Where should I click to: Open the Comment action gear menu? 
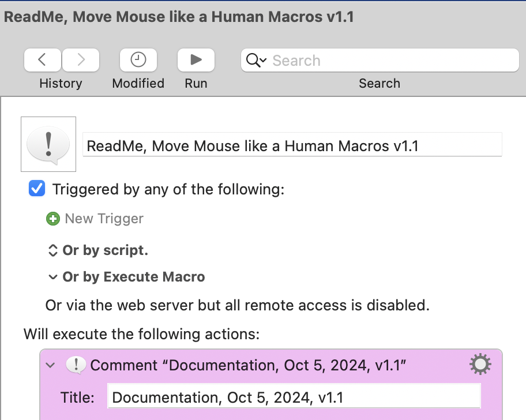pos(480,364)
